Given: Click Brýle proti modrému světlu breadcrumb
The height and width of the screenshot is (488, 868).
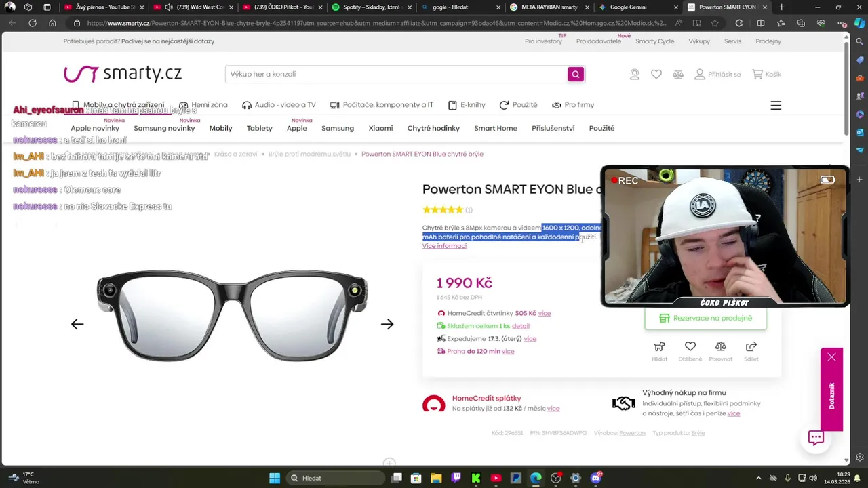Looking at the screenshot, I should tap(309, 154).
